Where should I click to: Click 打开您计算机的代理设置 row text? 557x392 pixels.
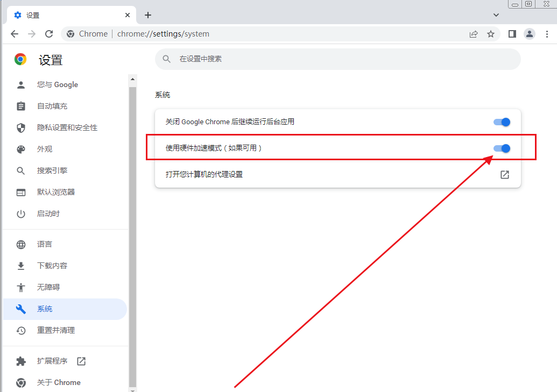pos(205,174)
